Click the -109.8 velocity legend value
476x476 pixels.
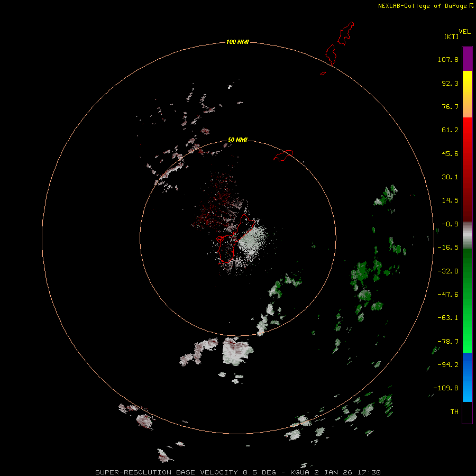(446, 388)
